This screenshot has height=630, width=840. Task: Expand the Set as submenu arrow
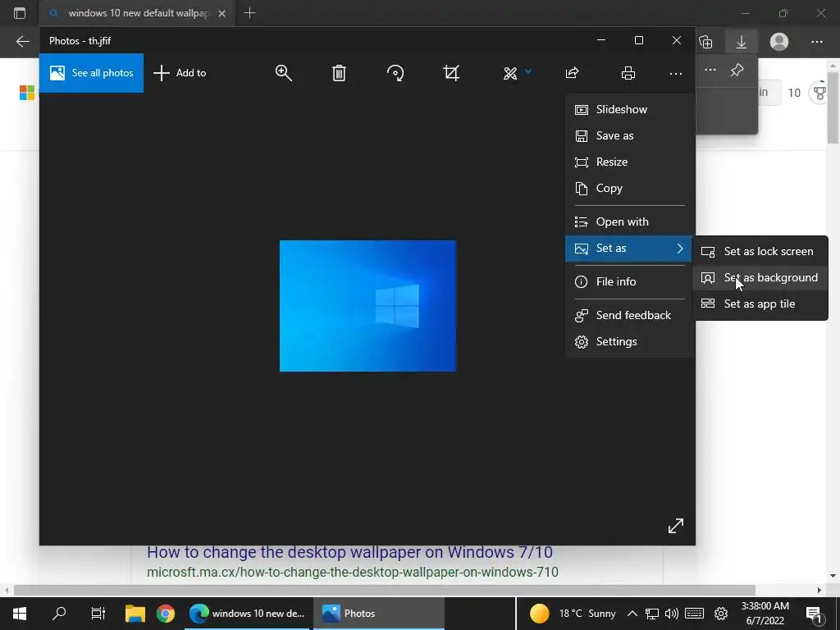point(680,248)
